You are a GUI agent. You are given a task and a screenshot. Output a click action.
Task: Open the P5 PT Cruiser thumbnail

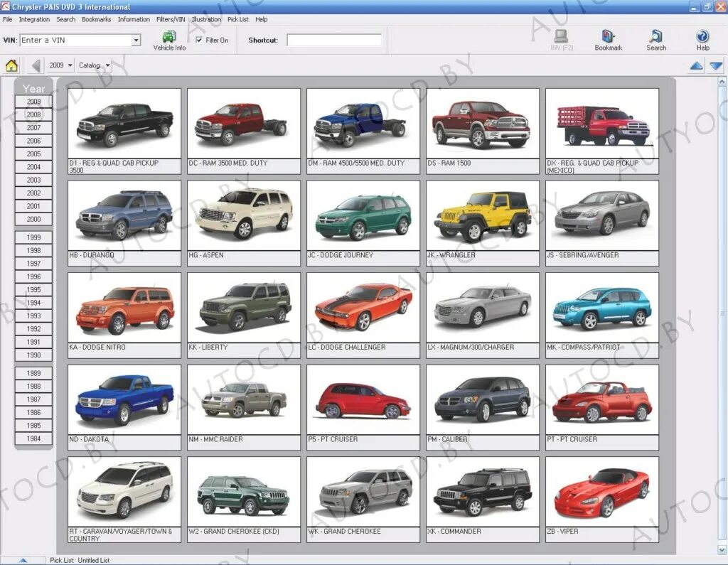point(363,399)
